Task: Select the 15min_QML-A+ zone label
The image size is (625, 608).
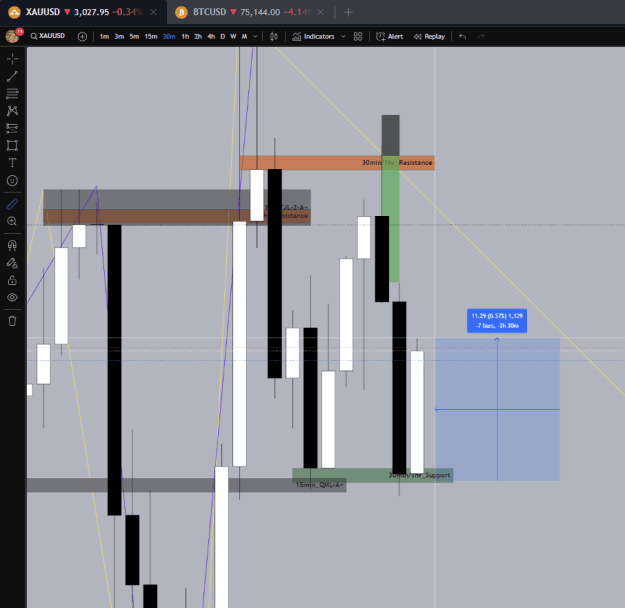Action: (x=319, y=485)
